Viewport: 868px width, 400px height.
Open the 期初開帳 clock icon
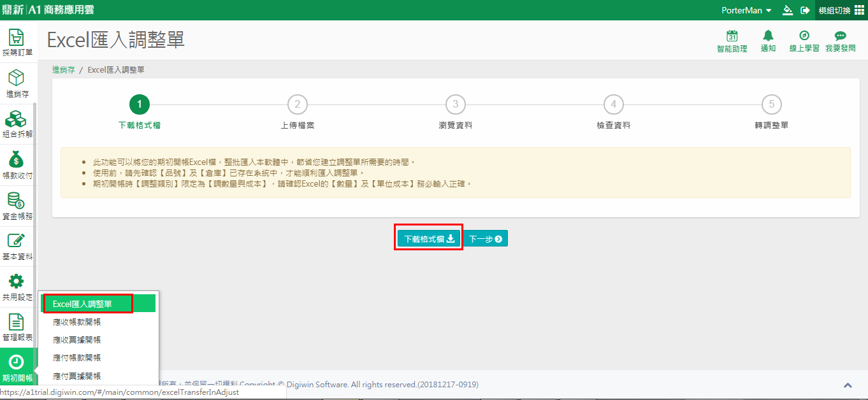pos(16,362)
